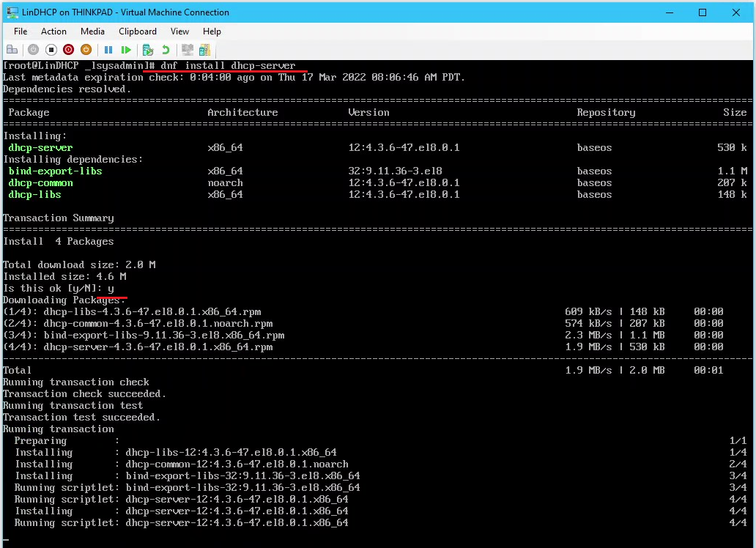Click the '(1/4): dhcp-libs' download line
756x548 pixels.
click(x=132, y=311)
